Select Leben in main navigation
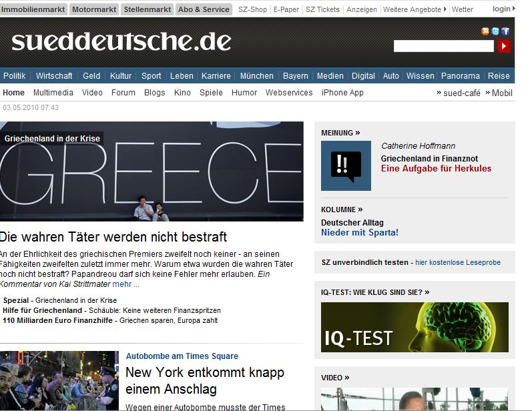Viewport: 532px width, 411px height. 182,75
